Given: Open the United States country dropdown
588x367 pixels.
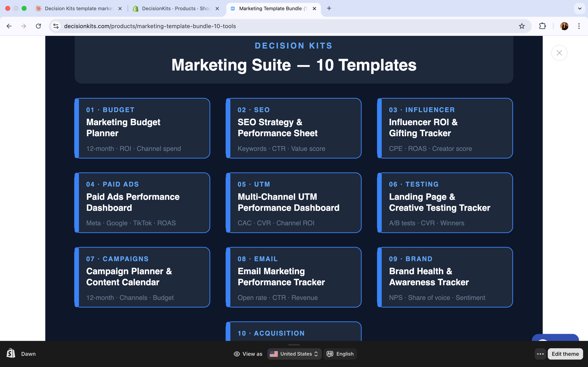Looking at the screenshot, I should pyautogui.click(x=294, y=354).
